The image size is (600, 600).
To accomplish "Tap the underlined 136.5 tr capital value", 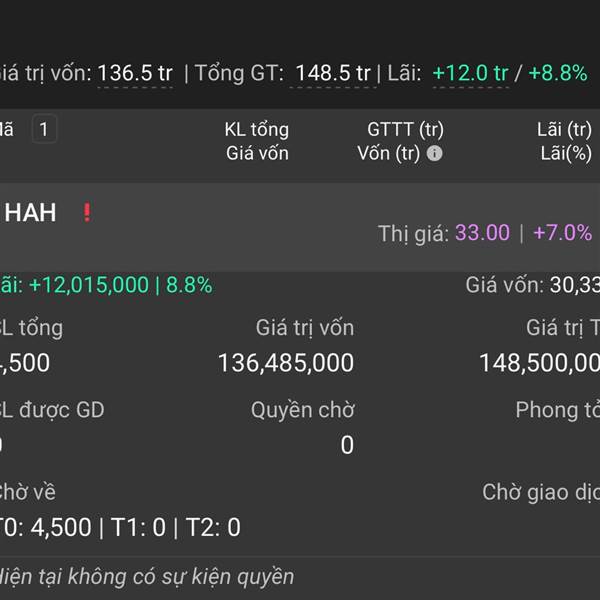I will 135,73.
